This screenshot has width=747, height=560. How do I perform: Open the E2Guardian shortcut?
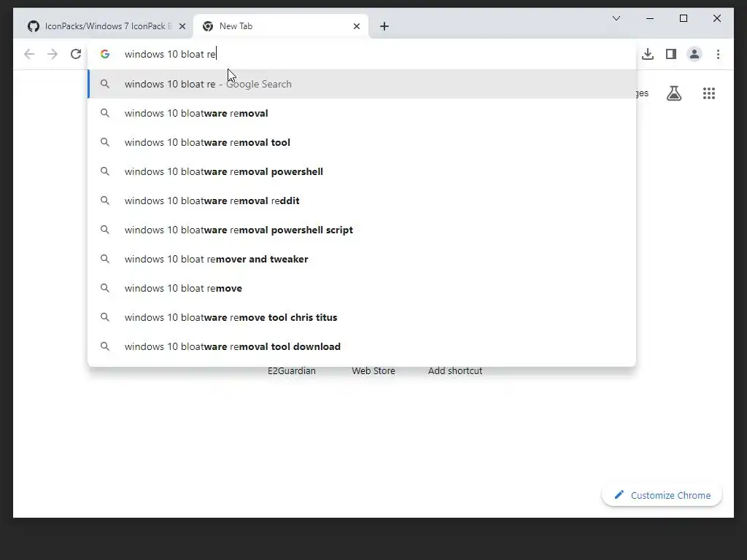[292, 371]
